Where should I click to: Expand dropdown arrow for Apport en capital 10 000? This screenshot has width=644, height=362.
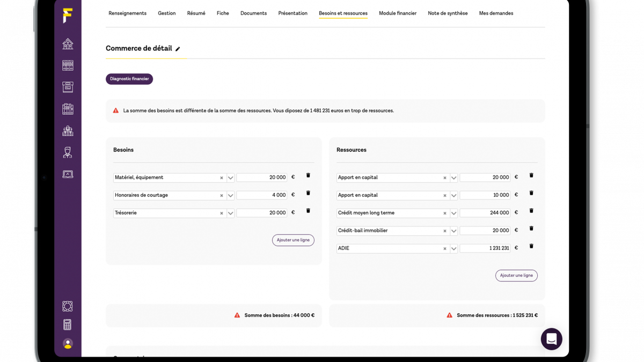454,196
